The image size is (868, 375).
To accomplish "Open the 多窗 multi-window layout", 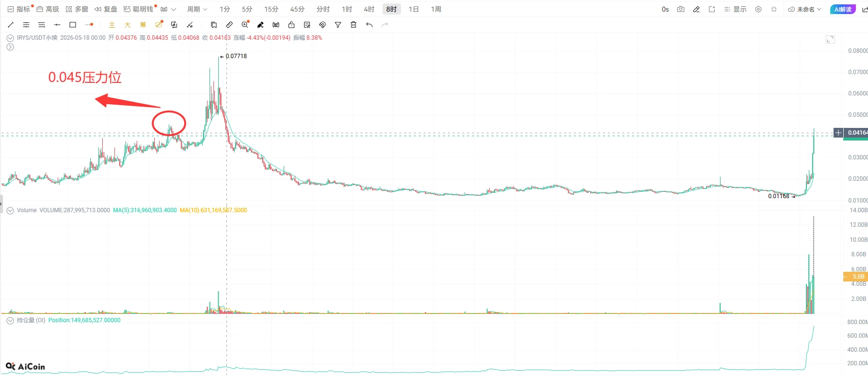I will coord(77,9).
